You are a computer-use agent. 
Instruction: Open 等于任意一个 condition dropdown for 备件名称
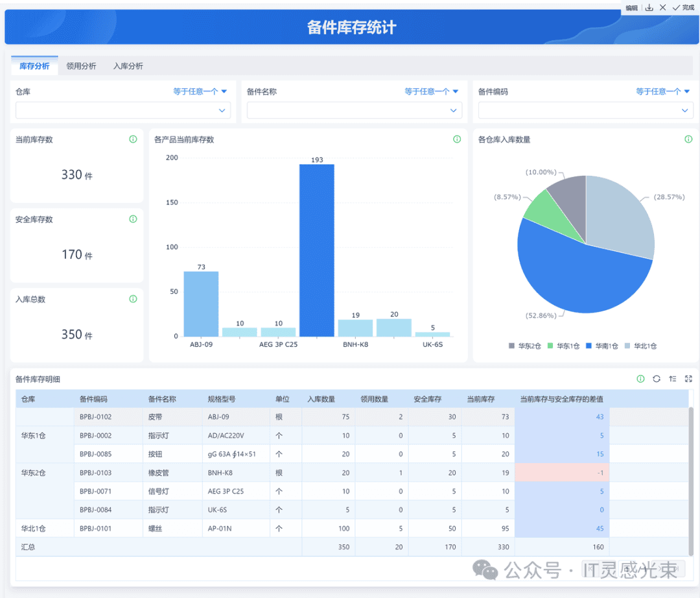(431, 91)
